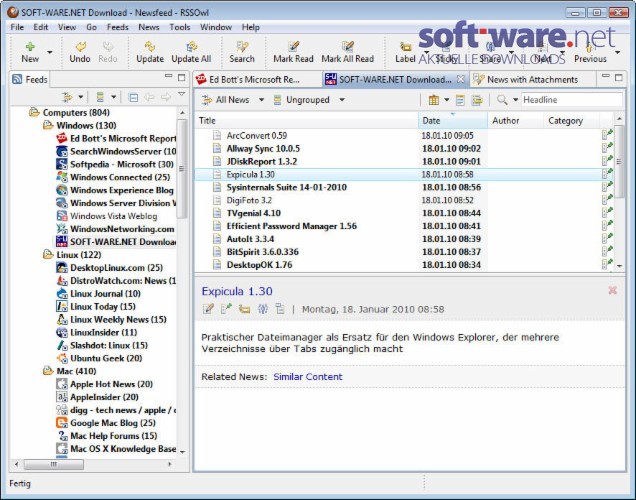The height and width of the screenshot is (500, 636).
Task: Open the Expicula 1.30 headline link
Action: click(237, 291)
